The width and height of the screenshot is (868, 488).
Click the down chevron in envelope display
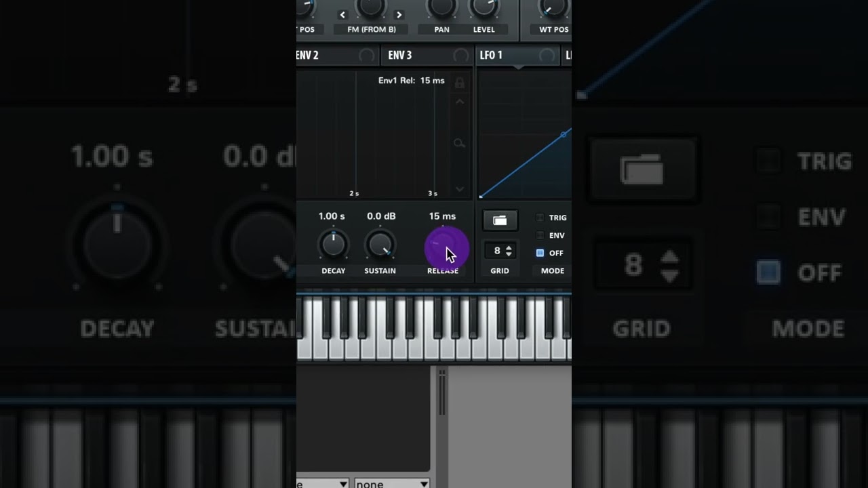pos(460,189)
